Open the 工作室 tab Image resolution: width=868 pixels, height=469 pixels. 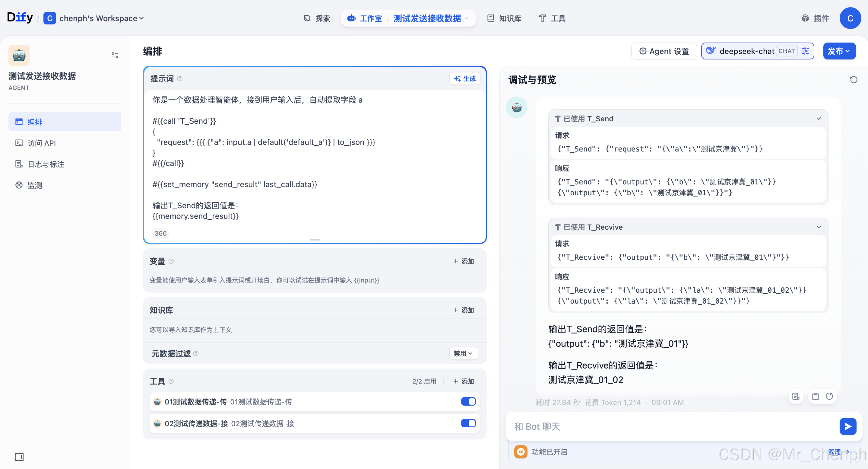365,18
